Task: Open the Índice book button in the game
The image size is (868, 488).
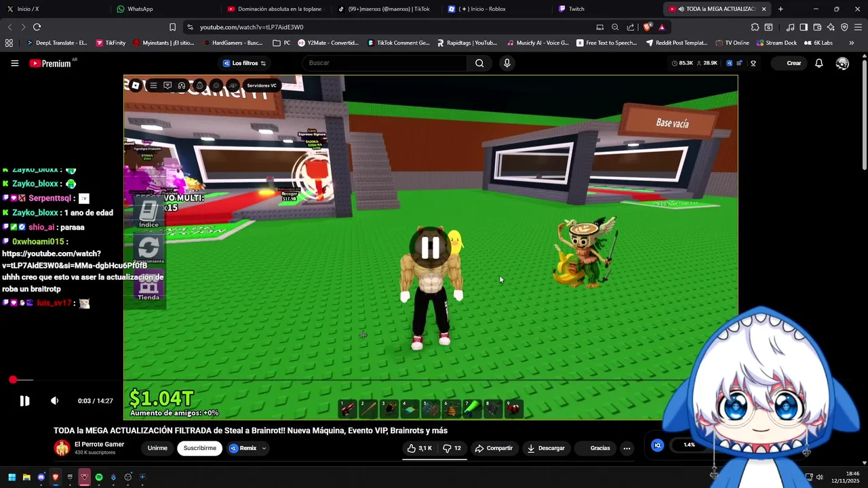Action: click(149, 214)
